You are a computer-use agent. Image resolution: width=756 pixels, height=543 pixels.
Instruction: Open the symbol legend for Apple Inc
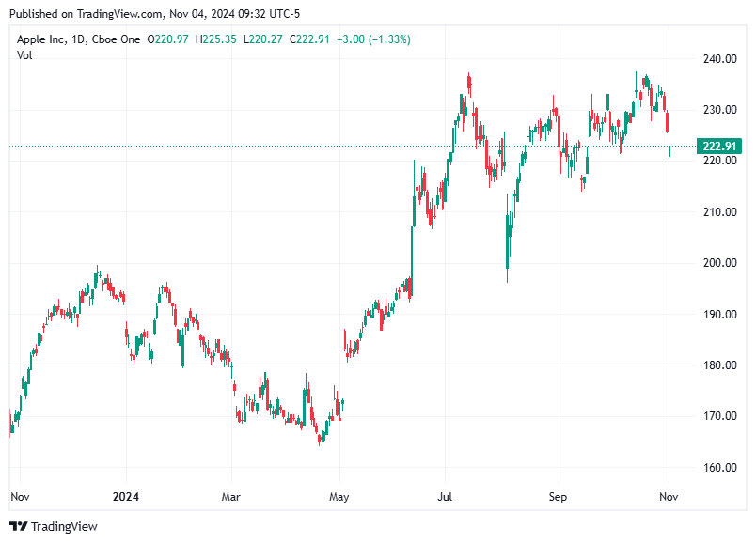(41, 40)
